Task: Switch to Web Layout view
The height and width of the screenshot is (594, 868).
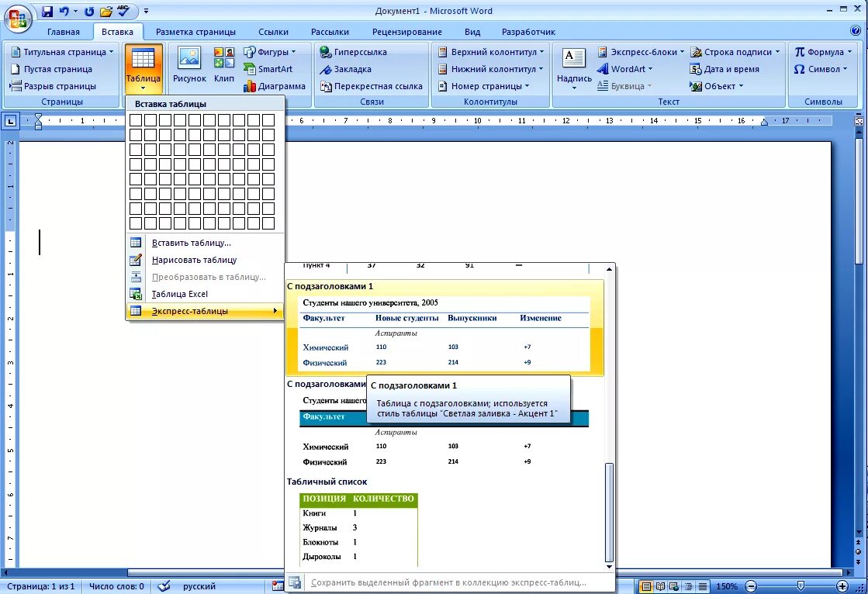Action: click(x=674, y=586)
